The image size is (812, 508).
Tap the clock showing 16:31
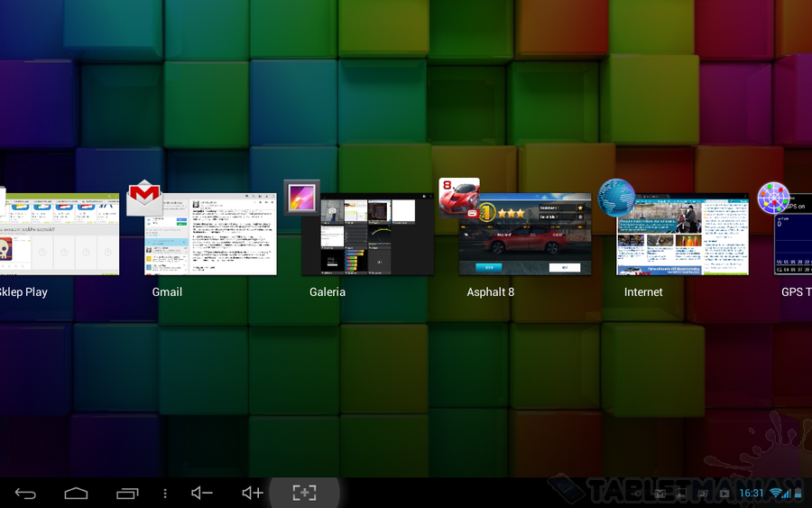752,493
